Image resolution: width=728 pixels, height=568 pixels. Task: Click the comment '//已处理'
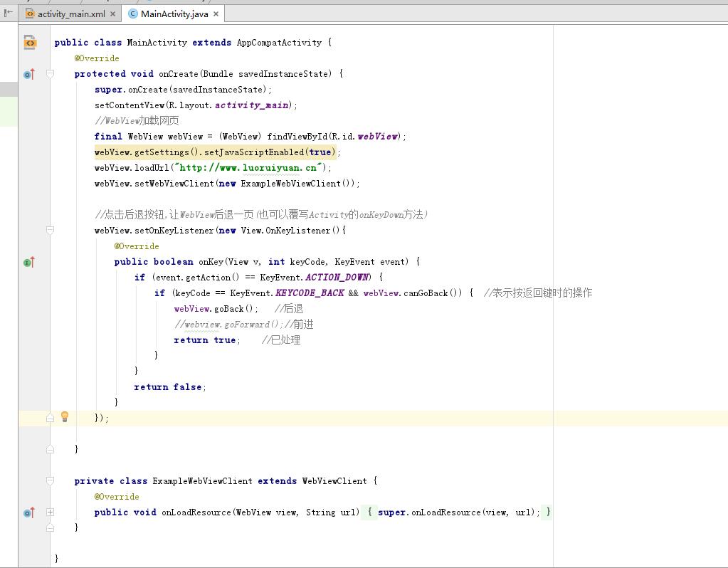click(281, 340)
